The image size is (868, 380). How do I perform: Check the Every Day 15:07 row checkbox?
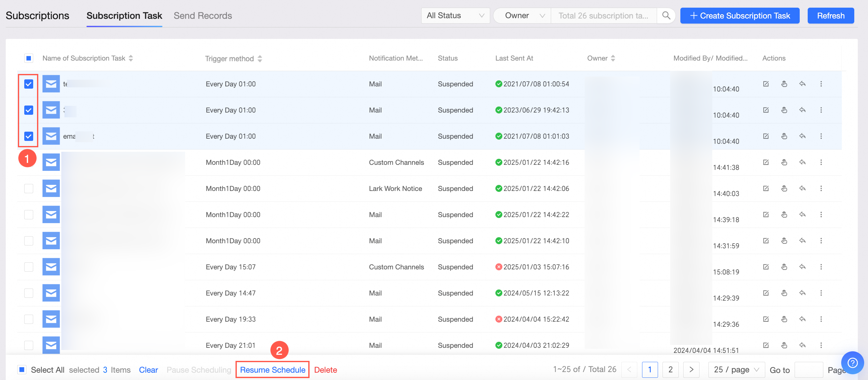point(29,267)
